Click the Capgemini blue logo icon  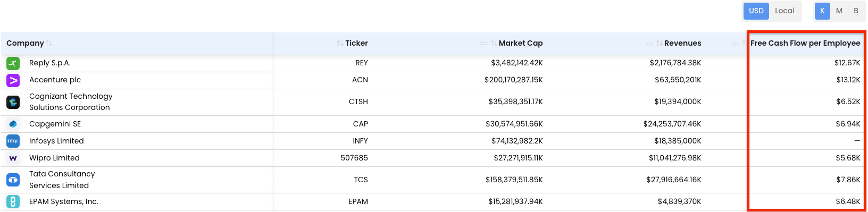click(13, 124)
